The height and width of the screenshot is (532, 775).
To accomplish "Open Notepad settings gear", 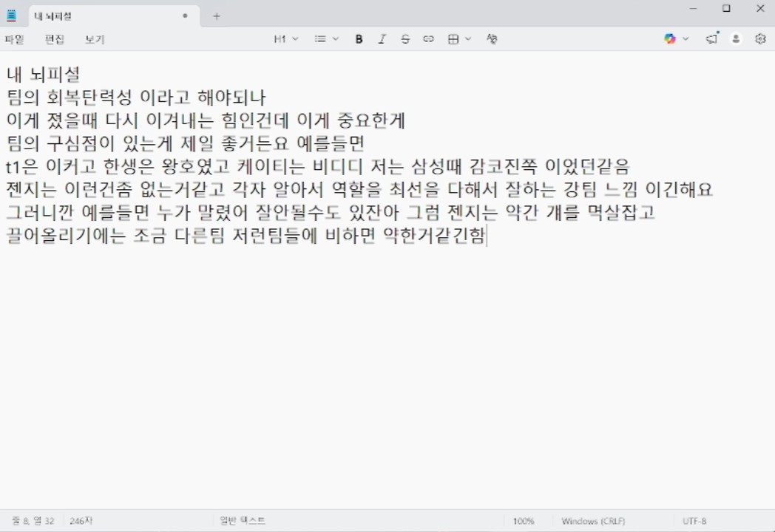I will (x=760, y=39).
